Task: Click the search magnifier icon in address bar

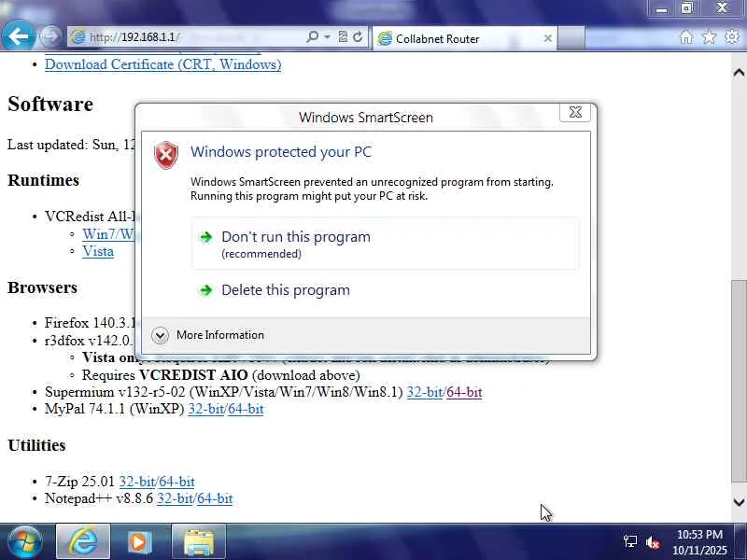Action: pos(313,36)
